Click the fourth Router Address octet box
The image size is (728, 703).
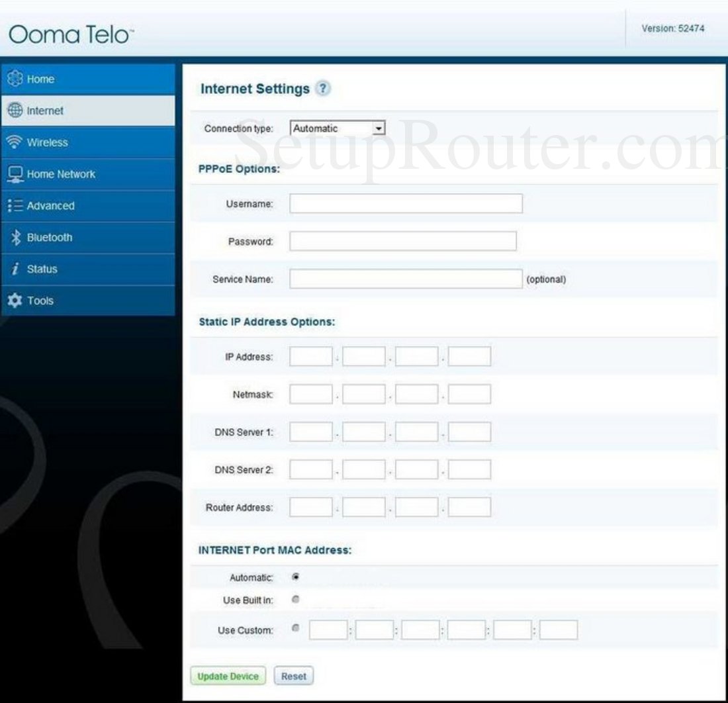pyautogui.click(x=469, y=506)
